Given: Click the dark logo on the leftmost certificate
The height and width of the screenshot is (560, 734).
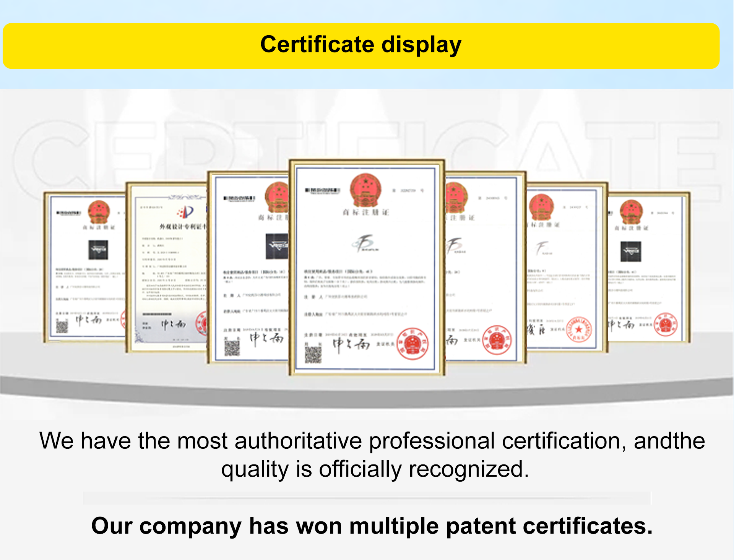Looking at the screenshot, I should [98, 250].
